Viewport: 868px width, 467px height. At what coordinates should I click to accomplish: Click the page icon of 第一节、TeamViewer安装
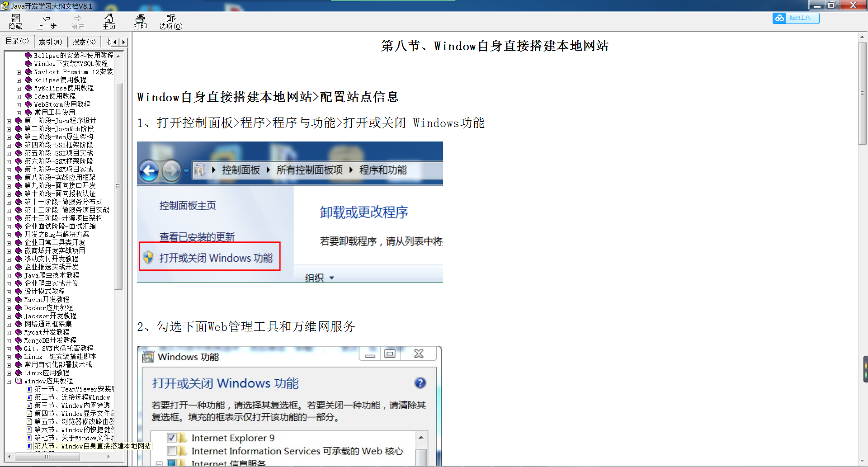[29, 389]
